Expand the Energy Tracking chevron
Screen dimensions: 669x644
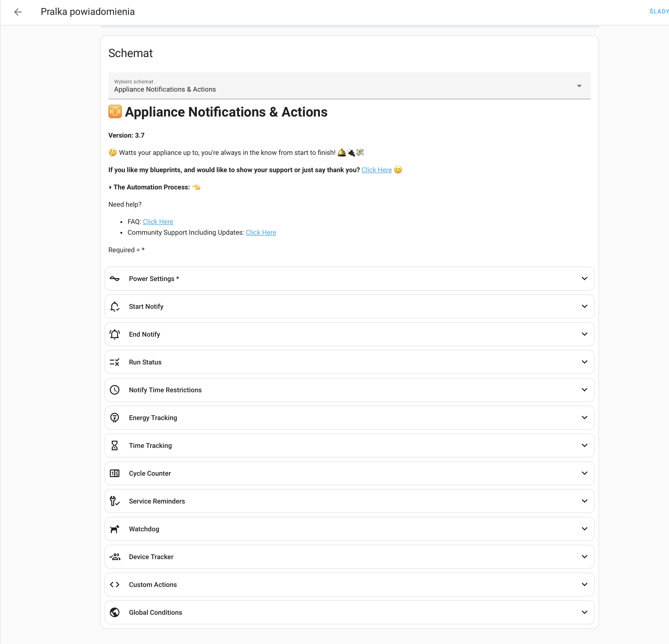tap(584, 418)
